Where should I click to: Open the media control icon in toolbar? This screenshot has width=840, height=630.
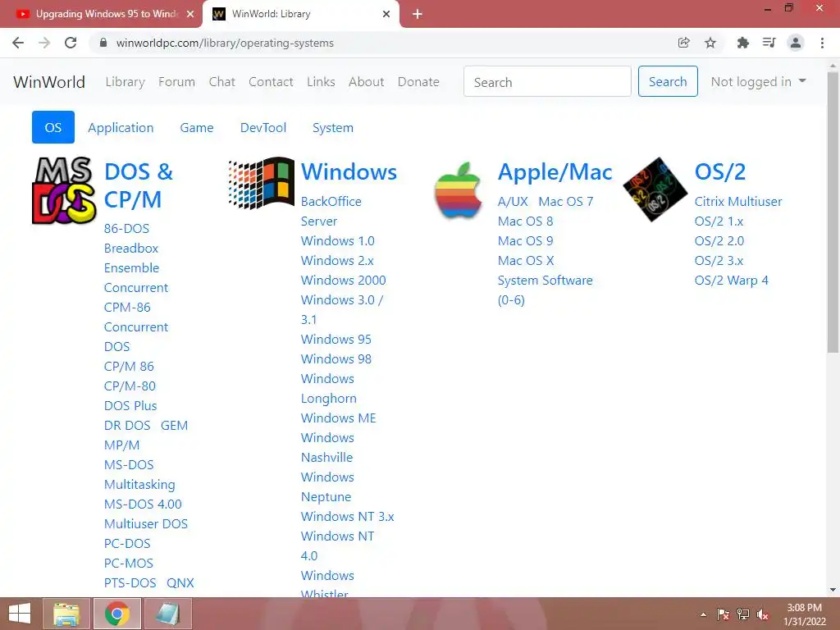(769, 43)
